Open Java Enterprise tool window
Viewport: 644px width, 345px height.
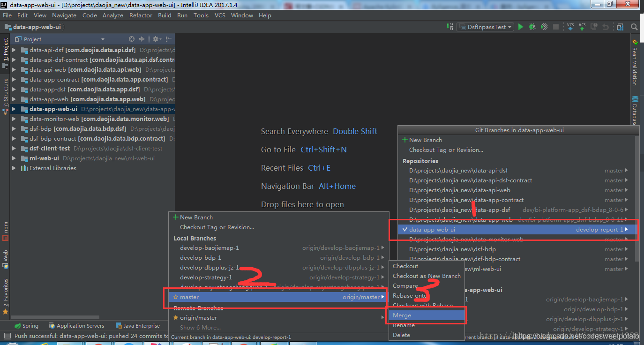(x=137, y=326)
